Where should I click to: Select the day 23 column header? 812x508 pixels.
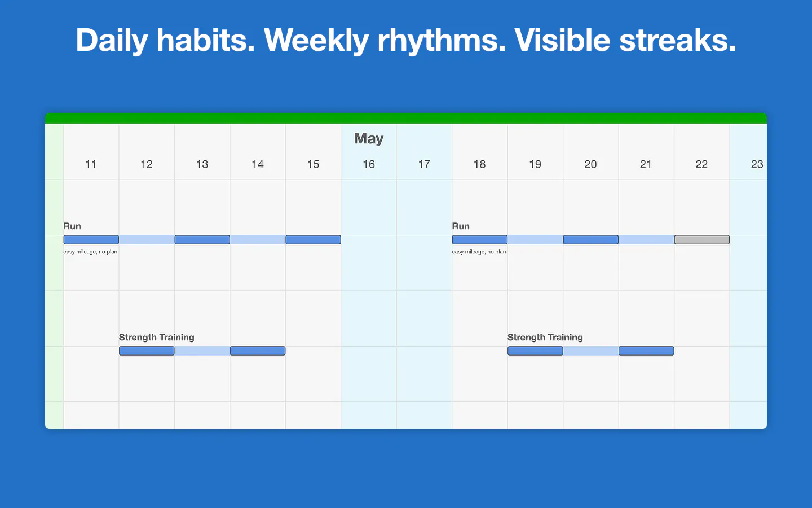[757, 164]
